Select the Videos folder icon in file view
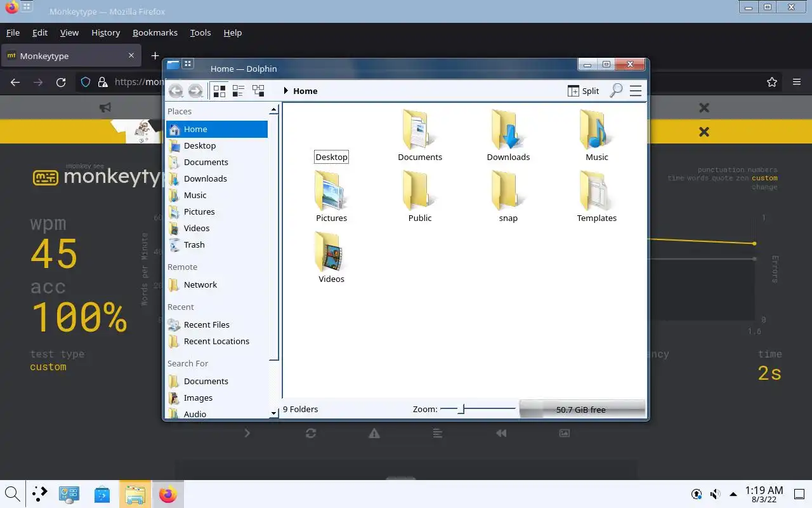 pyautogui.click(x=331, y=251)
